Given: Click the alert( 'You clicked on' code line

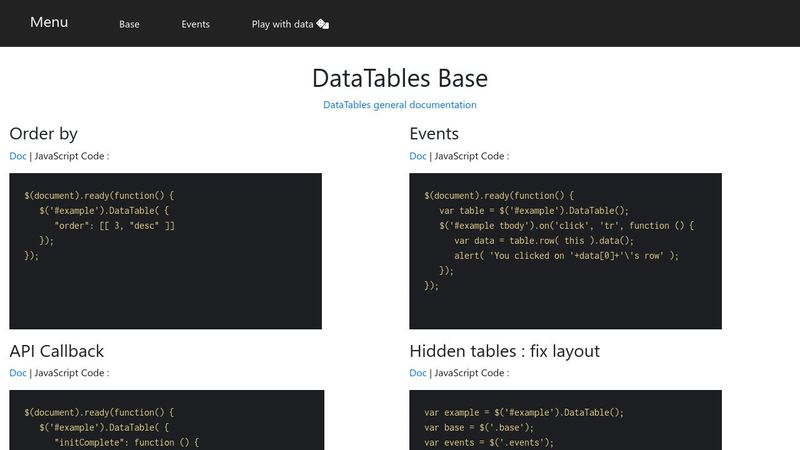Looking at the screenshot, I should tap(566, 256).
